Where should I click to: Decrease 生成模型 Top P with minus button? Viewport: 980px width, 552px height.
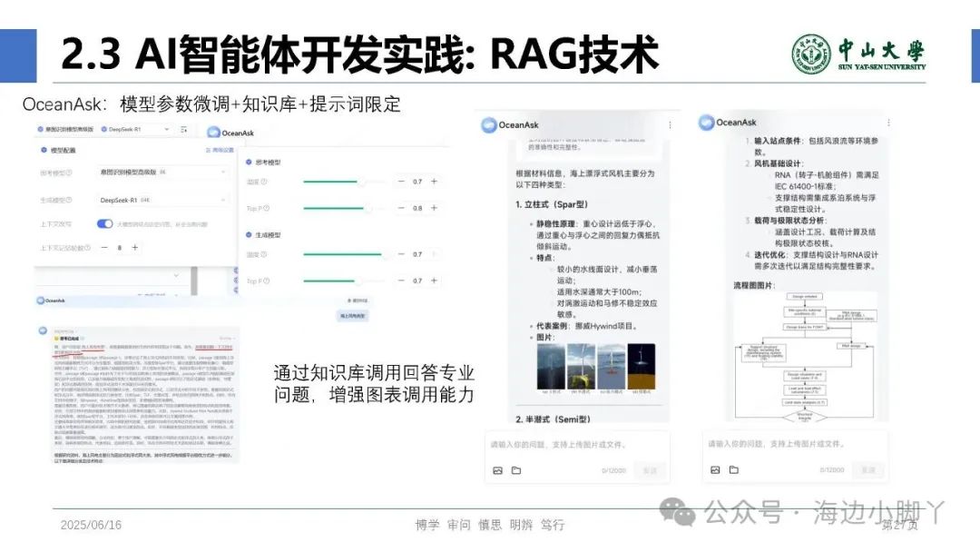coord(401,281)
